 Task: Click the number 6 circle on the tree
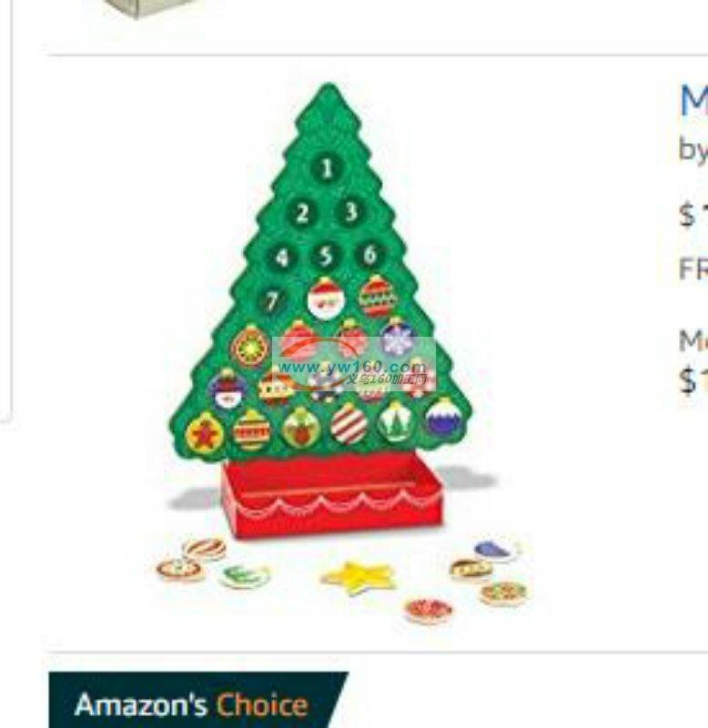(370, 255)
